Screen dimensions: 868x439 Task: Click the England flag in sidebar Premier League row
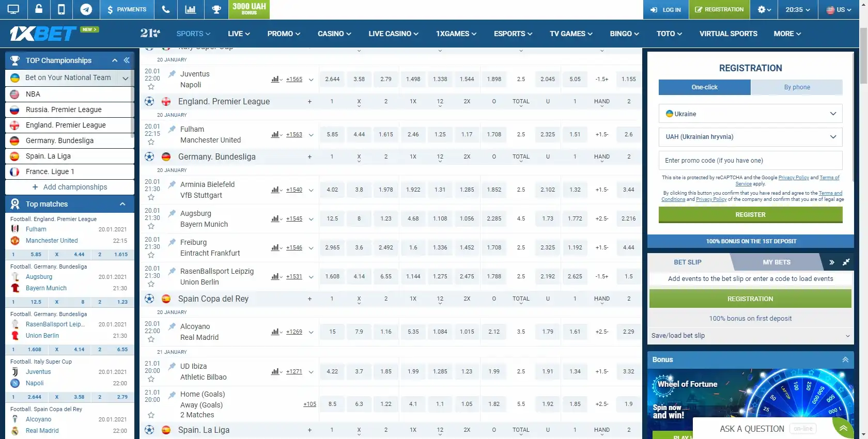tap(15, 125)
